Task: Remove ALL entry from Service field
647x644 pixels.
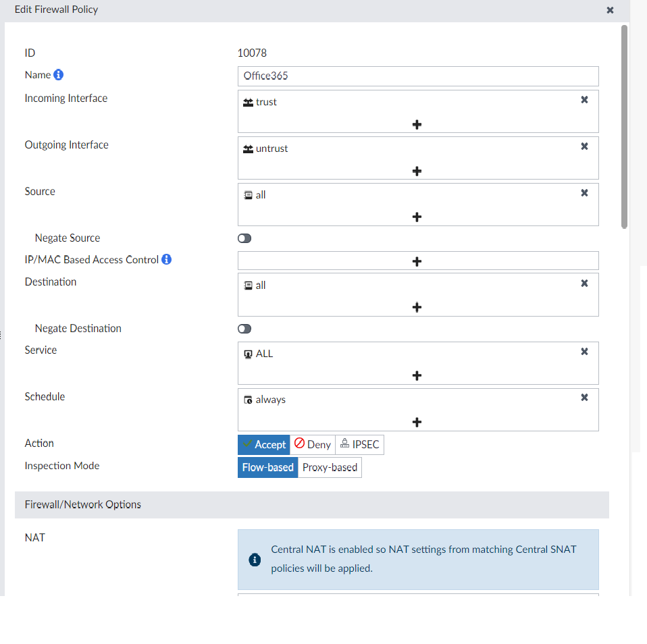Action: tap(585, 352)
